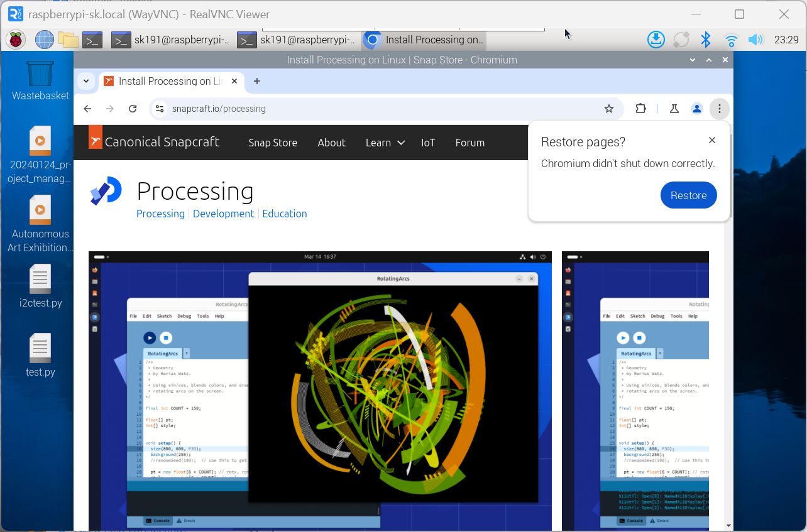Select the 20240124_project_manag video file
This screenshot has width=807, height=532.
coord(40,155)
